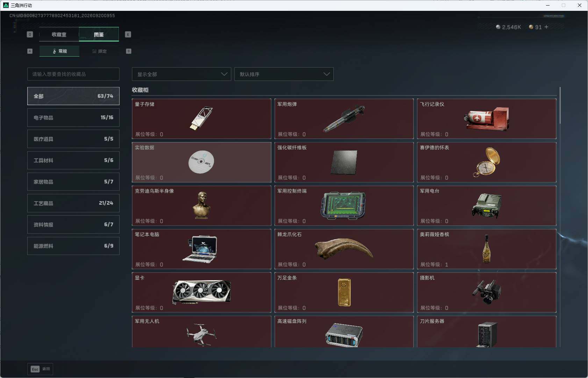The height and width of the screenshot is (378, 588).
Task: Click the 收藏柜 section heading
Action: point(140,90)
